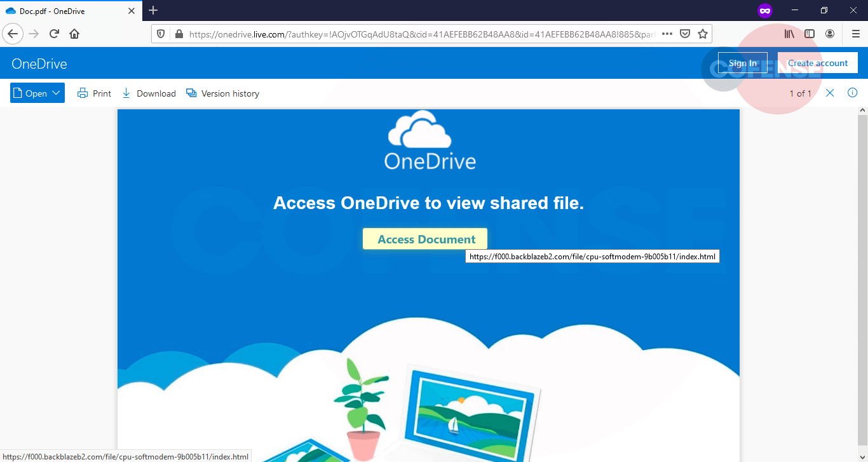Reload the current page

click(54, 34)
